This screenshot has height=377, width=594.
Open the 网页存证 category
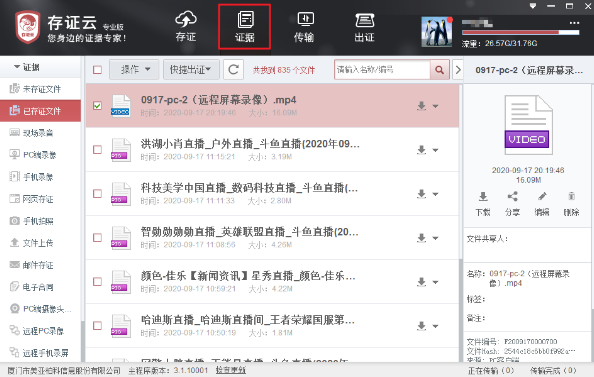pyautogui.click(x=41, y=199)
